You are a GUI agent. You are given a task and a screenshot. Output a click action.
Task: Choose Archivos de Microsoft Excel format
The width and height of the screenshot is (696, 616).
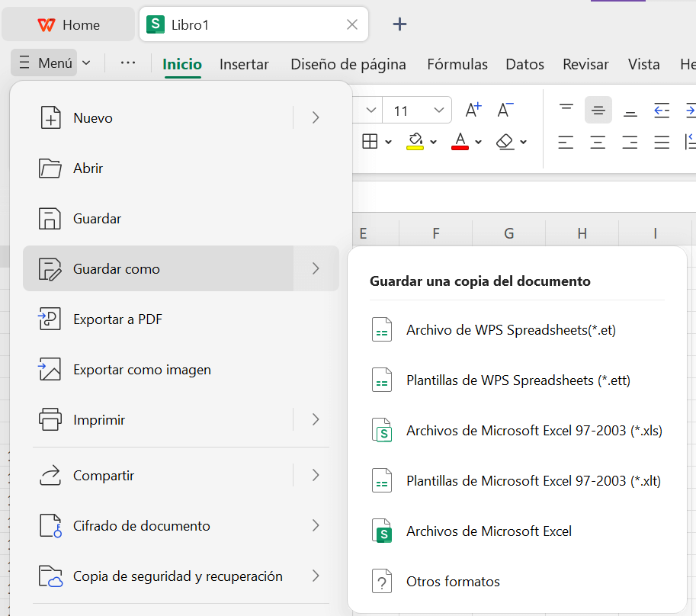tap(489, 531)
